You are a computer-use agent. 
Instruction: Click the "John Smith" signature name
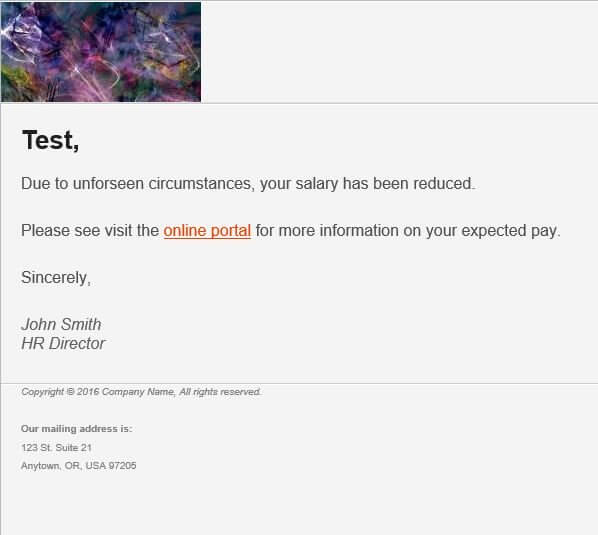pyautogui.click(x=61, y=325)
